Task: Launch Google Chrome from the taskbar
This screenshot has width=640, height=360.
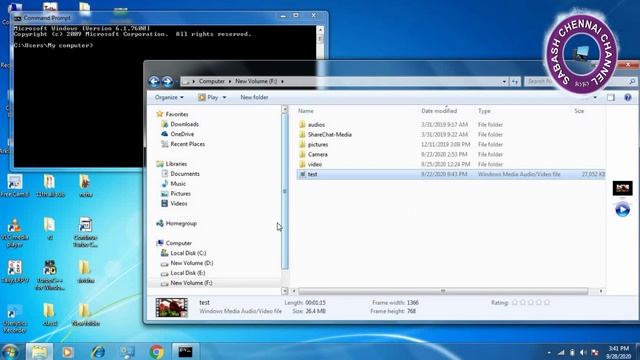Action: pos(156,351)
